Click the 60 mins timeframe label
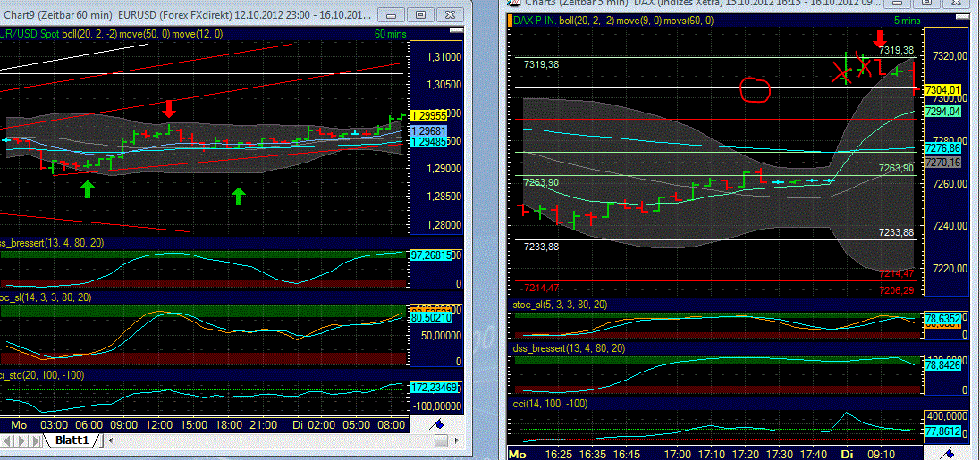The image size is (980, 460). coord(389,34)
